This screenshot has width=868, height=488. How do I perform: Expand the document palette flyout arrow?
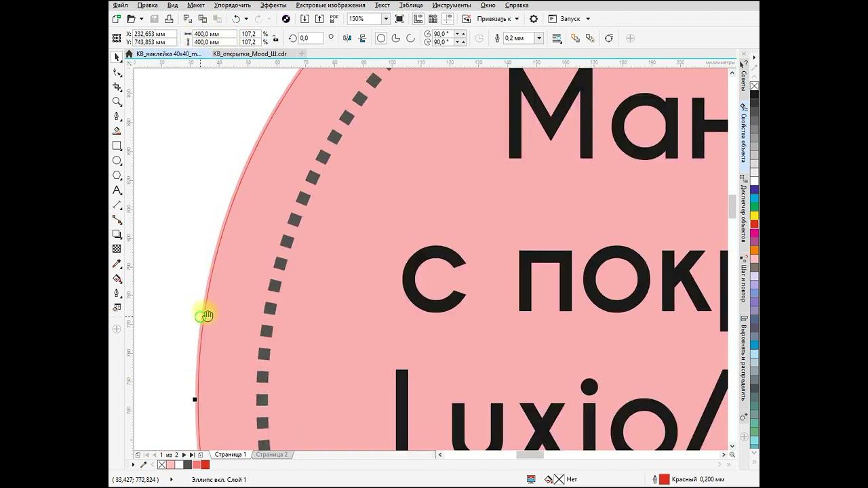[133, 465]
